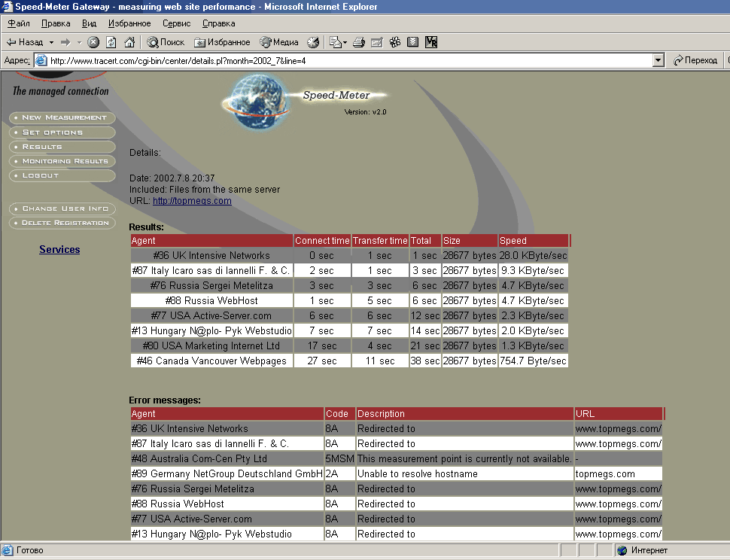Click the toolbar icon left of VR icon

[412, 42]
